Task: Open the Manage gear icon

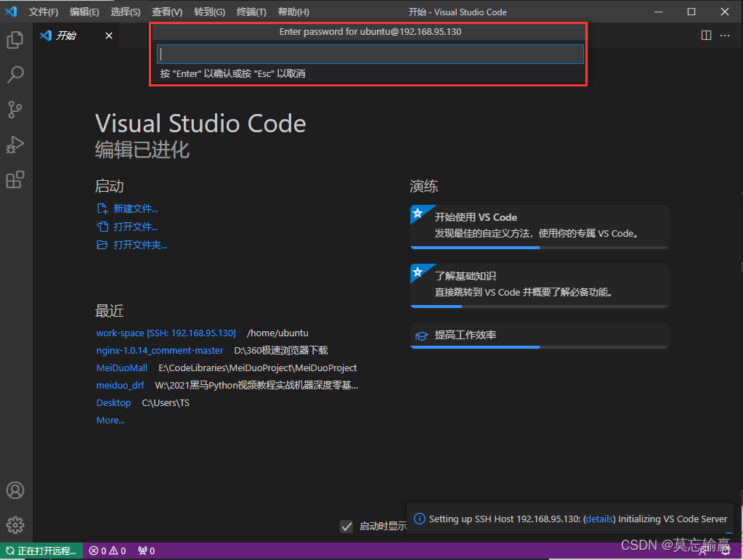Action: coord(15,524)
